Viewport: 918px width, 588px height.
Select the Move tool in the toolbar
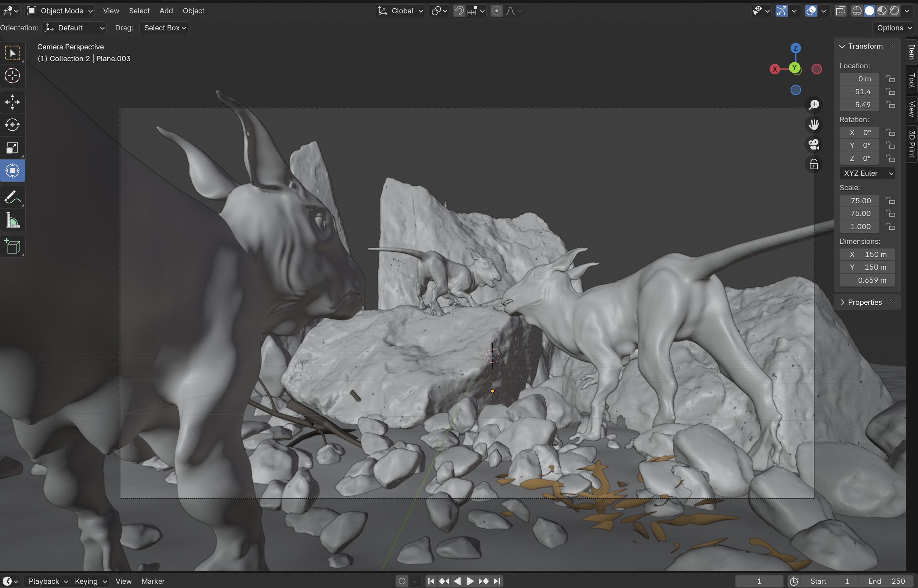coord(12,102)
